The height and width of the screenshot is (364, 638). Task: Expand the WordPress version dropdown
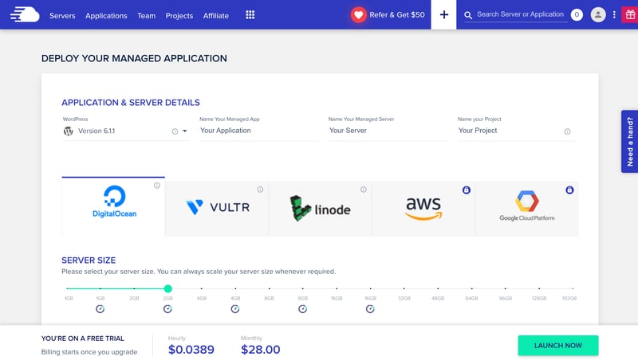(184, 131)
